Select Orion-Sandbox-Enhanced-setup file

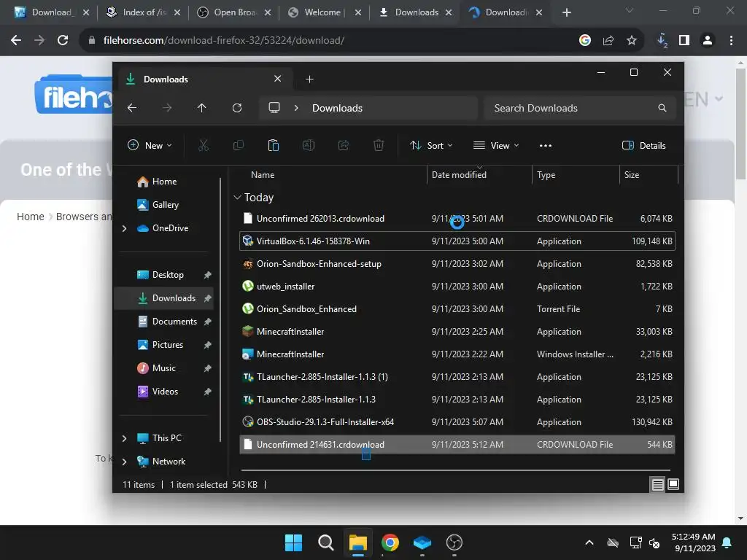[457, 264]
